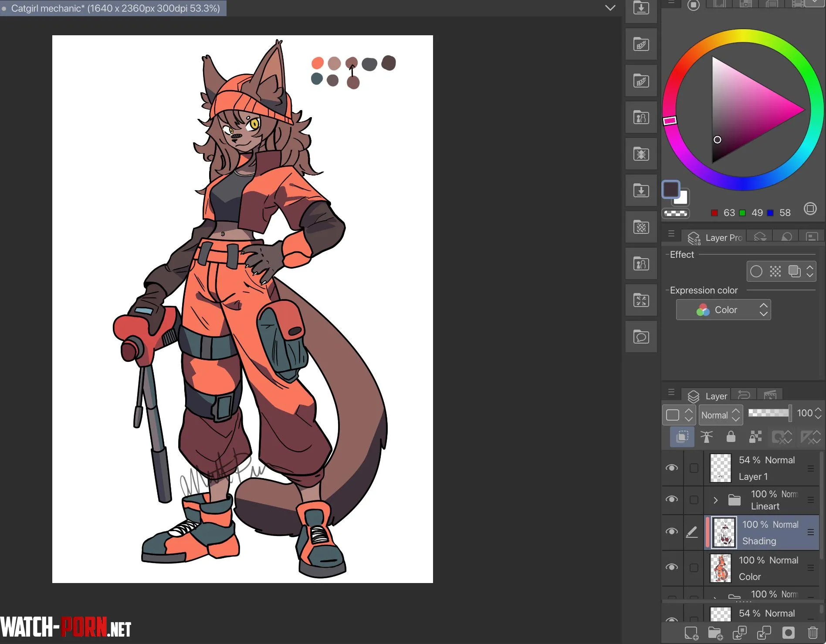Hide the Lineart folder

[672, 499]
